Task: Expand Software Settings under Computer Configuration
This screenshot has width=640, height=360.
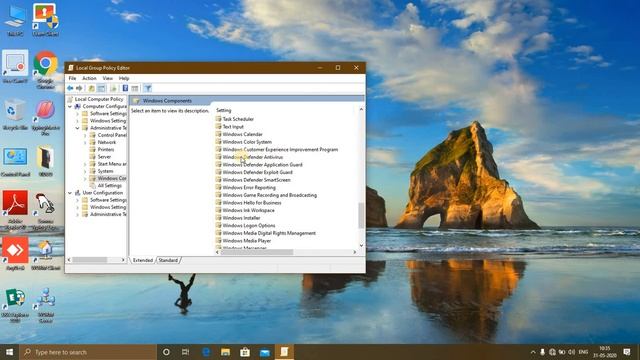Action: coord(77,113)
